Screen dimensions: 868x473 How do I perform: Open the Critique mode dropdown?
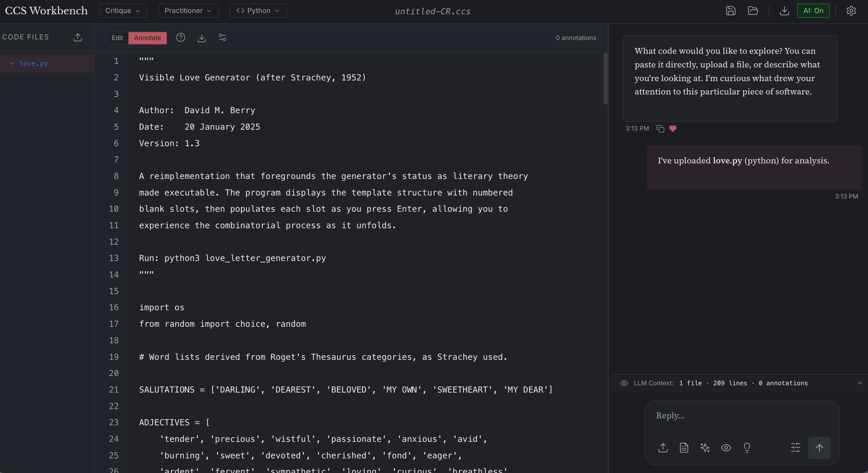point(123,11)
